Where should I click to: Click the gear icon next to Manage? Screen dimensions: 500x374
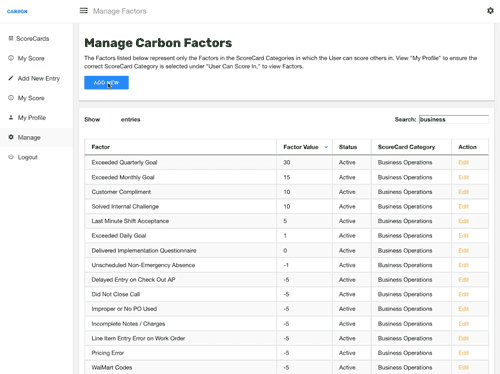[x=11, y=137]
